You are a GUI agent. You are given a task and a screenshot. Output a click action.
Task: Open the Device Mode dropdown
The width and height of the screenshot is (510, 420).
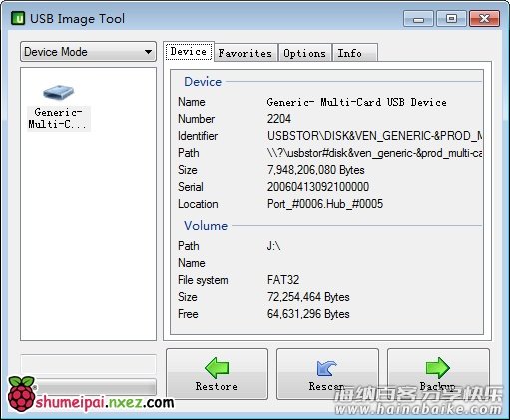(88, 52)
